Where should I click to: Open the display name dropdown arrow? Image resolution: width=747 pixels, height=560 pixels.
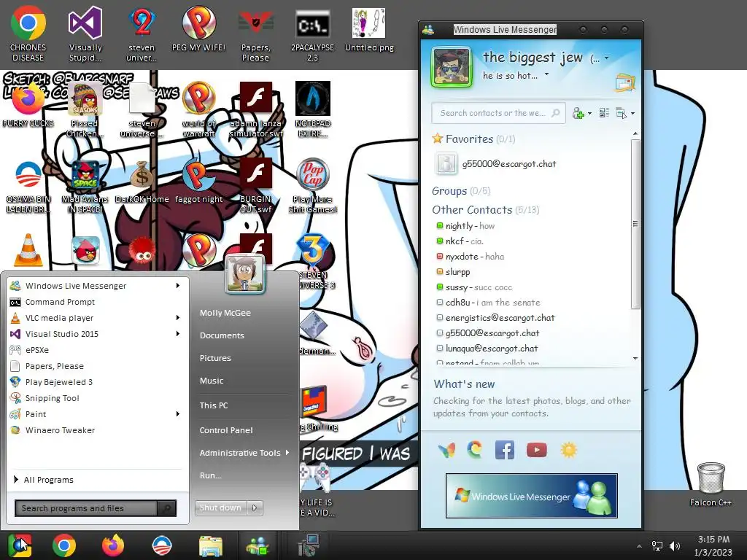(606, 58)
